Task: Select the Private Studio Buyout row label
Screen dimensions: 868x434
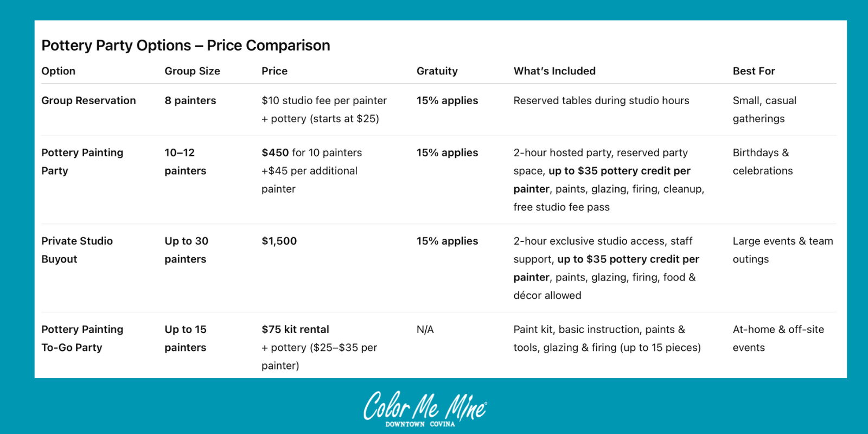Action: 77,250
